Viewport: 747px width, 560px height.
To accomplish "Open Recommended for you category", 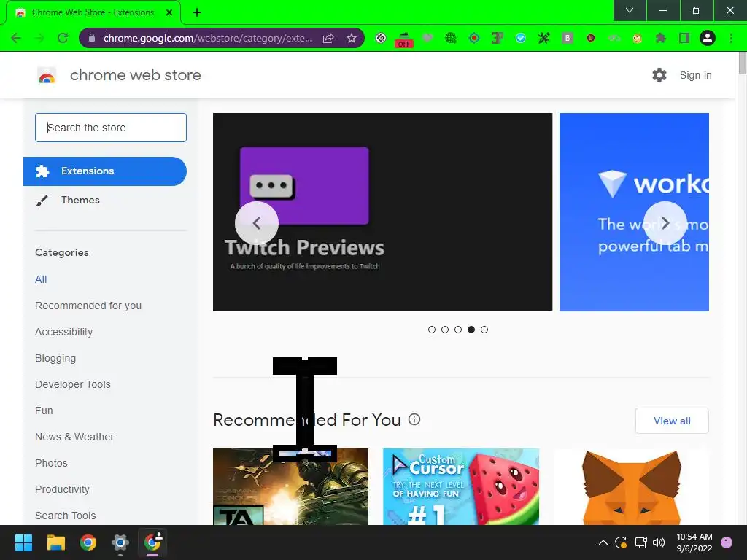I will tap(88, 306).
